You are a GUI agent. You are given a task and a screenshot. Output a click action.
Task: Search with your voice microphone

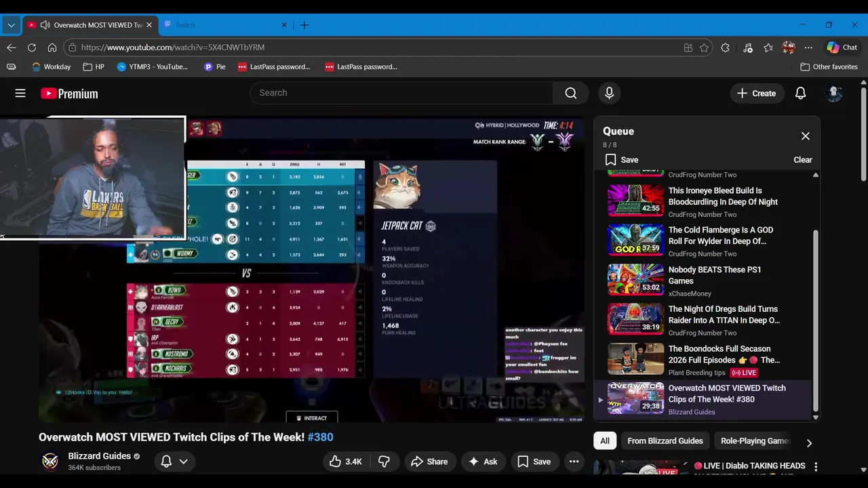point(609,93)
